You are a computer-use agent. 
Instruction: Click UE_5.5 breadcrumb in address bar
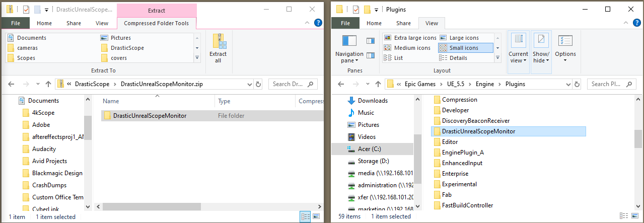pos(455,84)
